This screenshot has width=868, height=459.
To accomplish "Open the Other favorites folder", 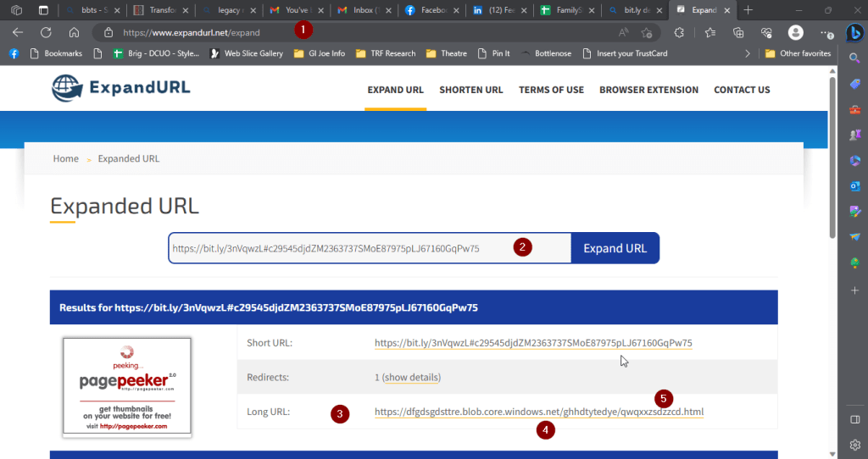I will (798, 53).
